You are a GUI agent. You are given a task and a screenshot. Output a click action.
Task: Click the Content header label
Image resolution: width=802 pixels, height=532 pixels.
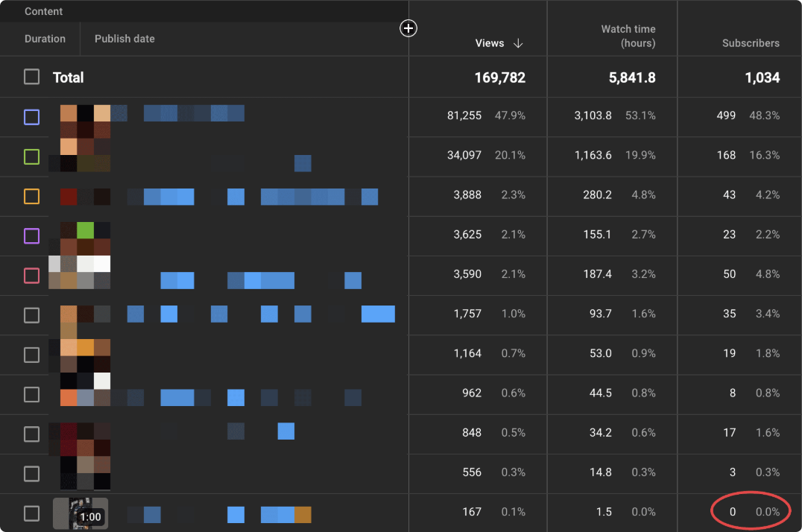[x=43, y=11]
